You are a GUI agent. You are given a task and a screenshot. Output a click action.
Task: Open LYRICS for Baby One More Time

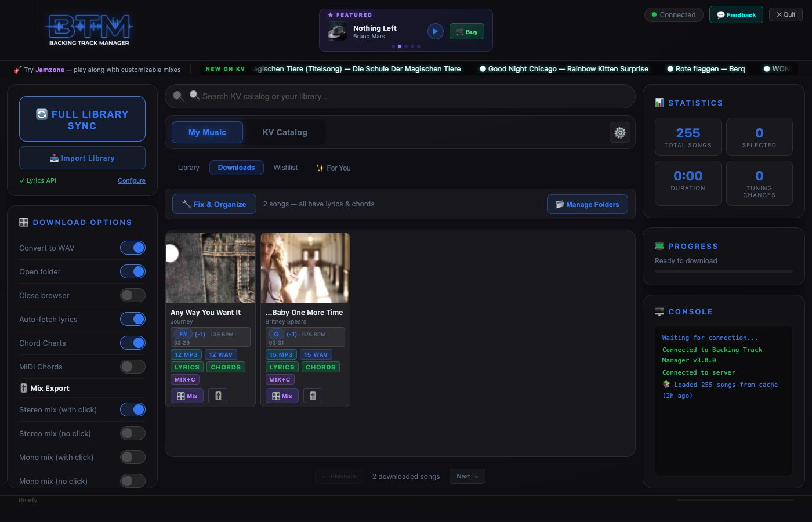click(282, 367)
